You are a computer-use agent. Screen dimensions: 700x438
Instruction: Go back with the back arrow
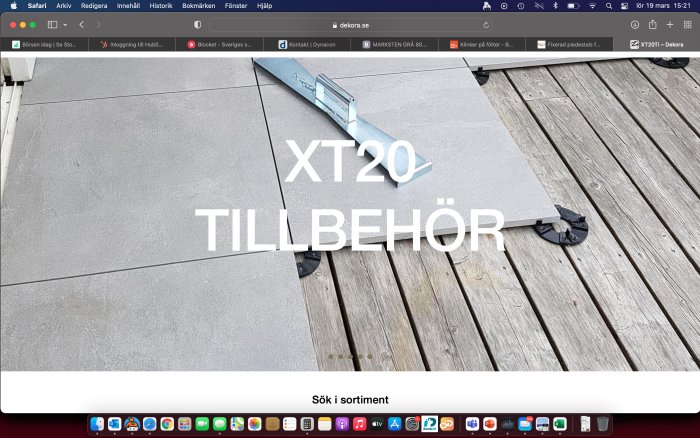81,25
